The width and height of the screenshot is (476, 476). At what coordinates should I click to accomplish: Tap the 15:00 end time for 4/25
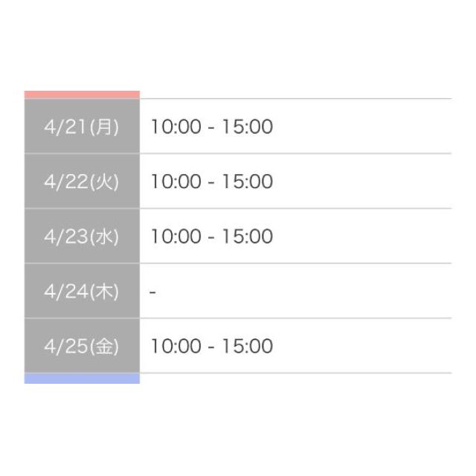tap(248, 347)
